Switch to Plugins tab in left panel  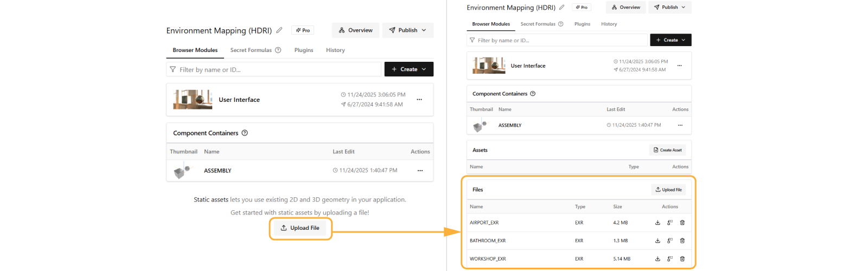[304, 50]
